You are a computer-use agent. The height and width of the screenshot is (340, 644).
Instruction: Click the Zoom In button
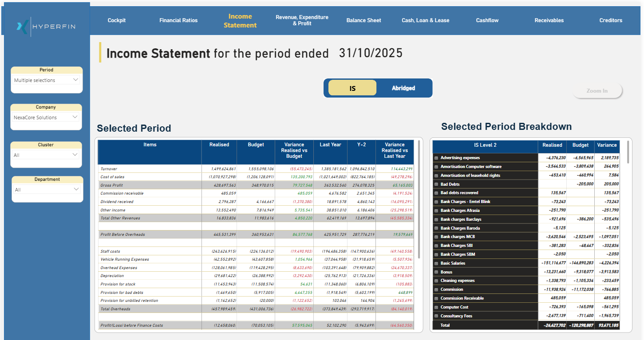point(597,90)
